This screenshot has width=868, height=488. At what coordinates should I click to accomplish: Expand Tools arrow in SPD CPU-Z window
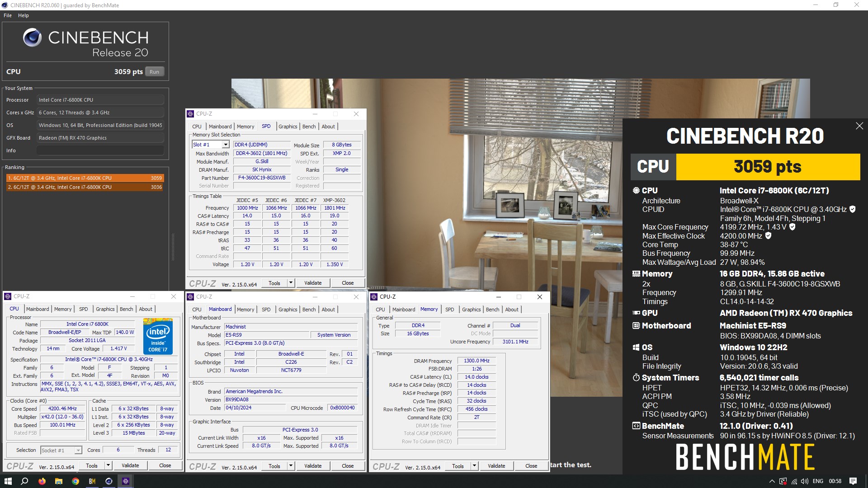291,283
